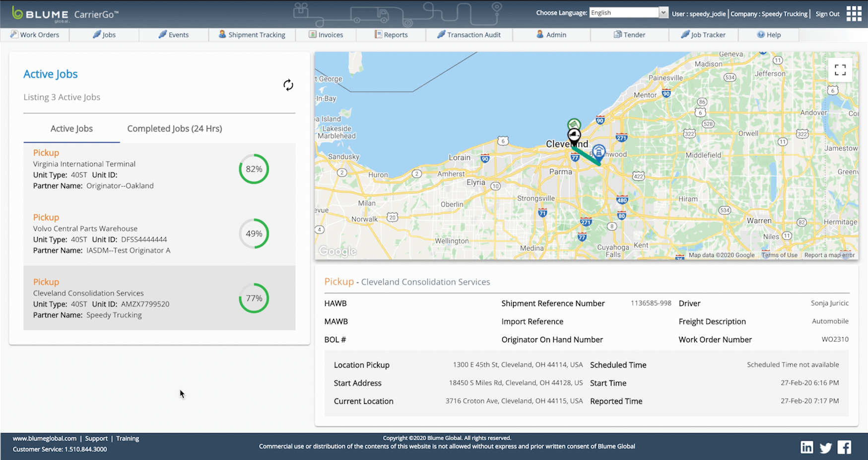Click the Transaction Audit feather icon
868x460 pixels.
click(441, 34)
